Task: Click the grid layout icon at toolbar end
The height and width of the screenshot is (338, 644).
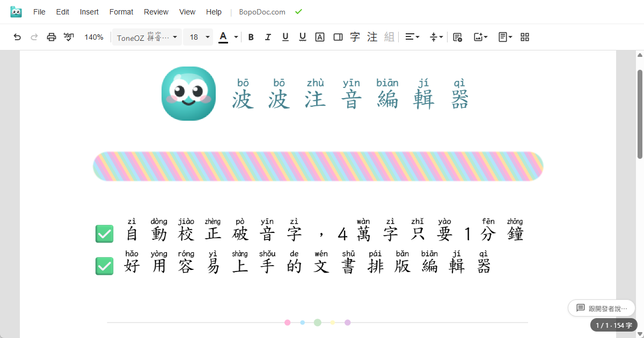Action: [524, 37]
